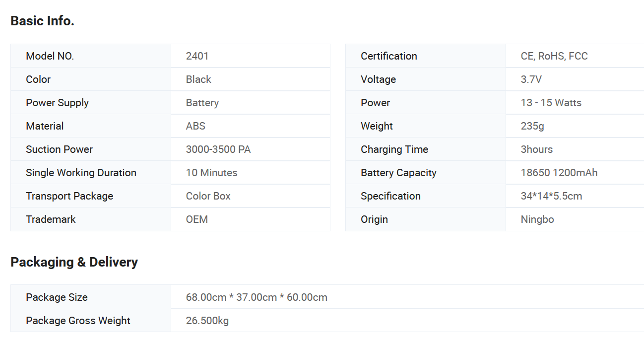Image resolution: width=644 pixels, height=341 pixels.
Task: Select the Model NO. value 2401
Action: 197,56
